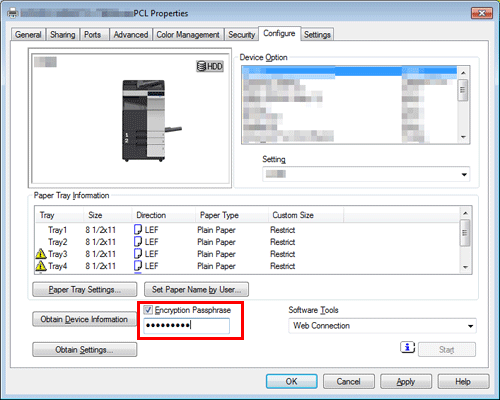This screenshot has width=500, height=400.
Task: Click the Tray2 LEF direction page icon
Action: (x=138, y=242)
